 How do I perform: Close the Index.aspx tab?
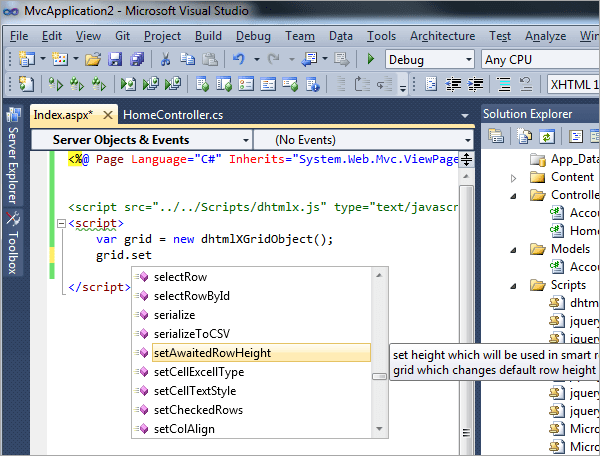(108, 115)
